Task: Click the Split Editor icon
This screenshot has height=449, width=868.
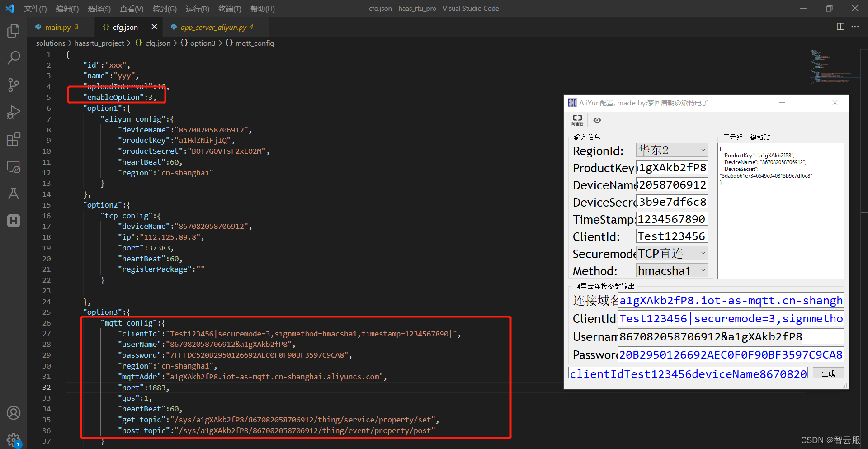Action: point(840,27)
